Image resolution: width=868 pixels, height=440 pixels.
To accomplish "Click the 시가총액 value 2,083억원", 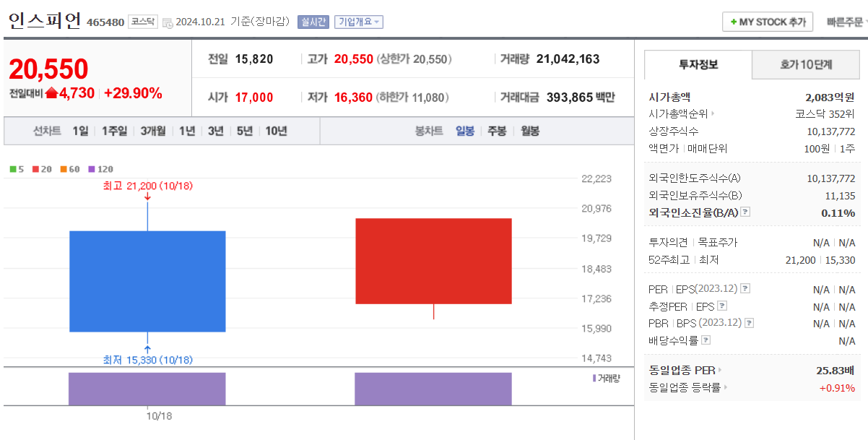I will click(830, 97).
